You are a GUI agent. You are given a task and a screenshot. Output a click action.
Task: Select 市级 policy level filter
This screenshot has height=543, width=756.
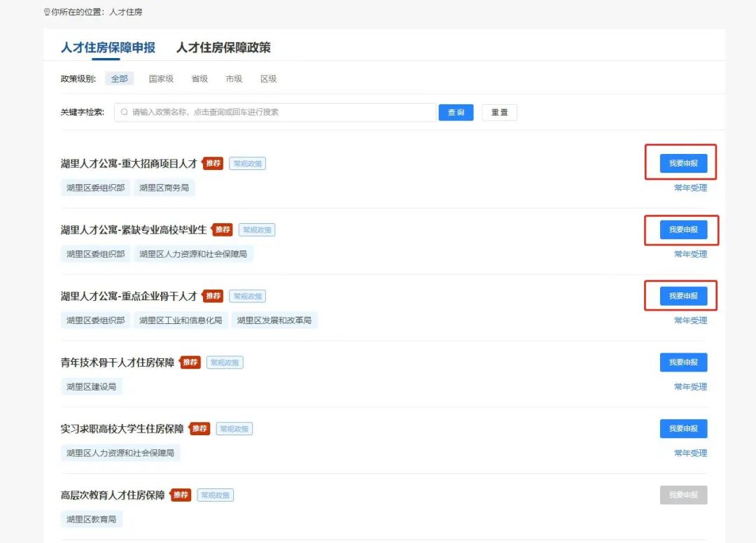coord(234,79)
